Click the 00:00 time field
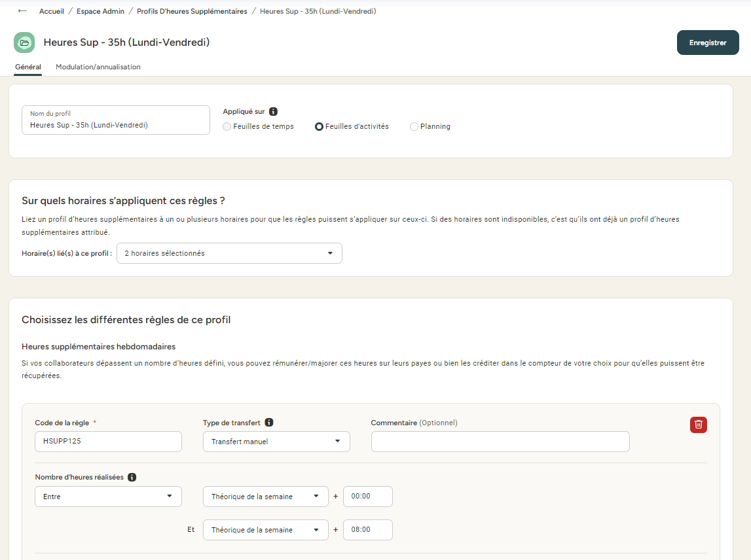 [368, 497]
